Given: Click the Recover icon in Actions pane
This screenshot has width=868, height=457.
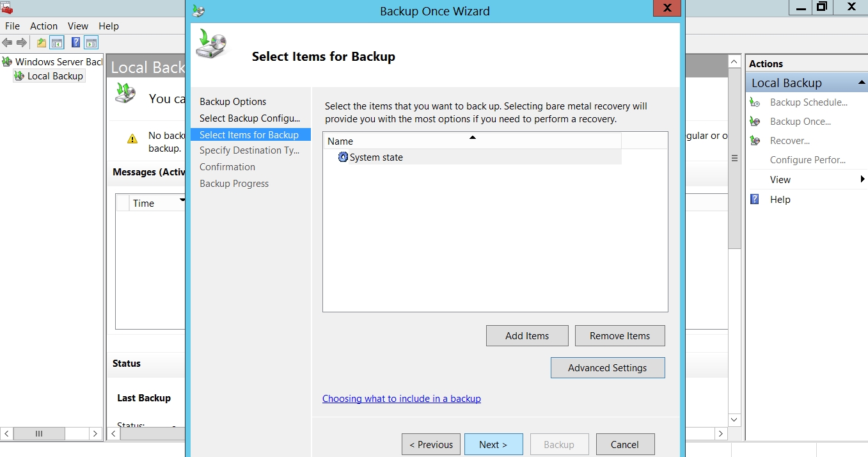Looking at the screenshot, I should (x=755, y=141).
